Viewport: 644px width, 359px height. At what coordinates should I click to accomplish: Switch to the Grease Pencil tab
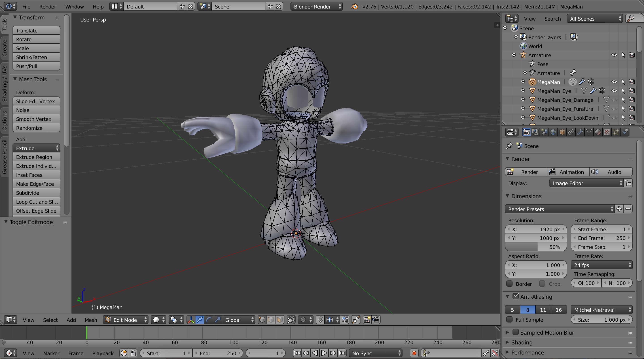tap(4, 157)
